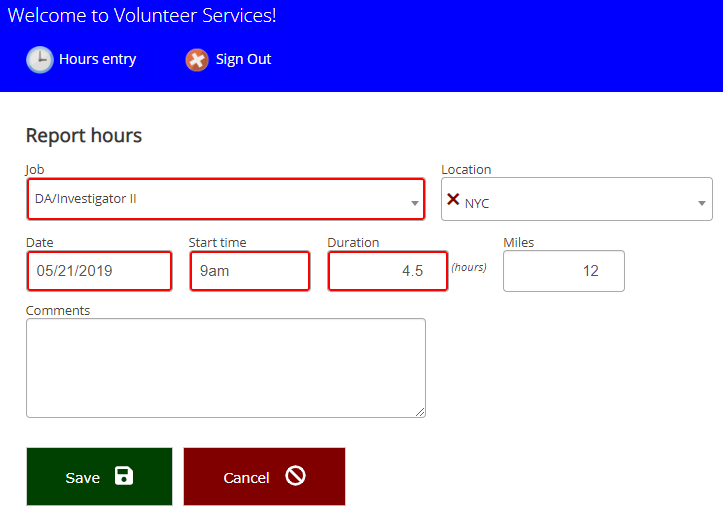The height and width of the screenshot is (520, 723).
Task: Click the prohibited circle icon on Cancel
Action: tap(295, 476)
